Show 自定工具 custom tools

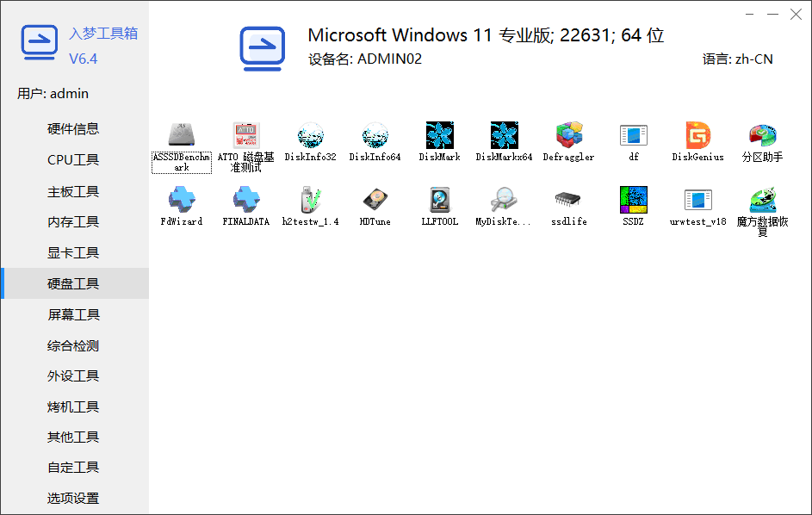[73, 468]
